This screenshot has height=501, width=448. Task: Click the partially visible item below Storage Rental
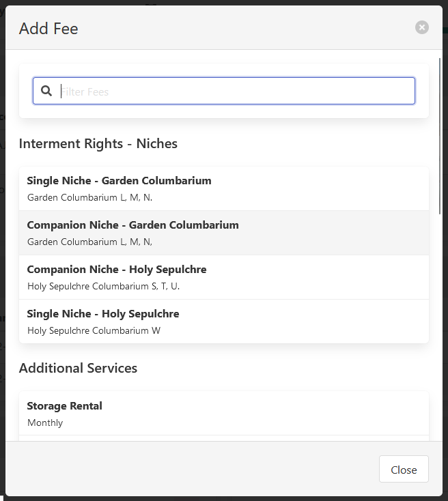click(x=223, y=438)
